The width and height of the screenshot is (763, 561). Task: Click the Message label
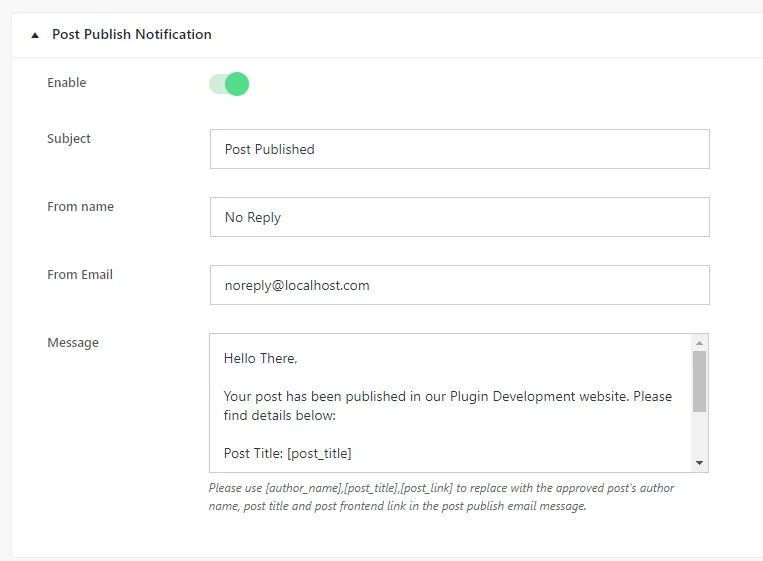coord(73,343)
